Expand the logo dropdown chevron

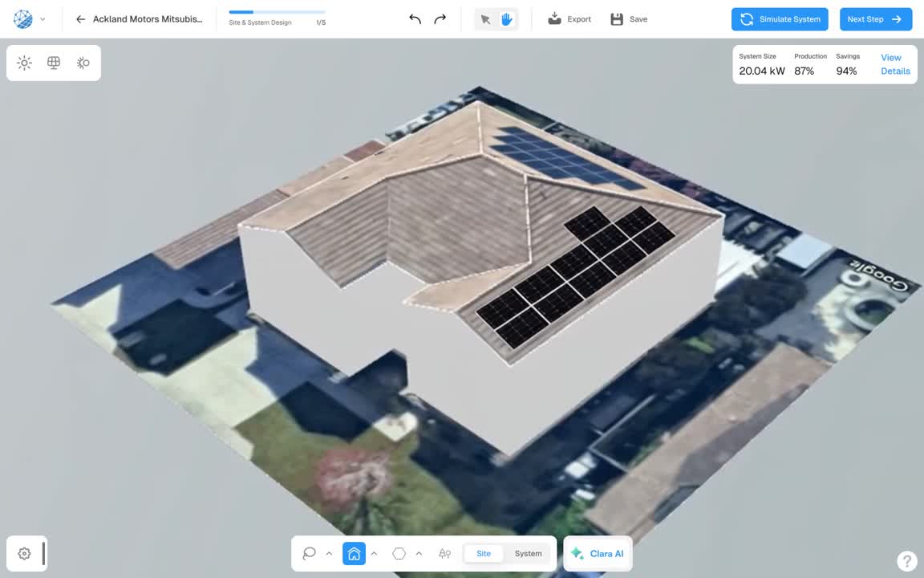pos(43,19)
